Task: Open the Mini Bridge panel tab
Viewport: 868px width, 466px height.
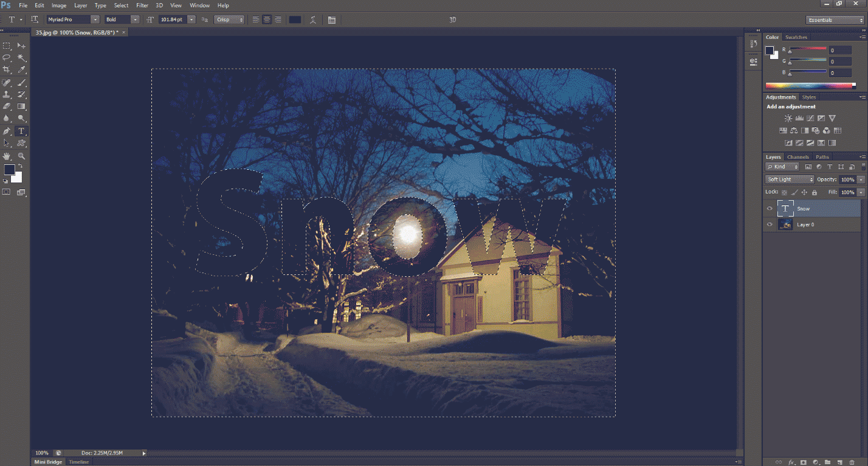Action: pyautogui.click(x=48, y=462)
